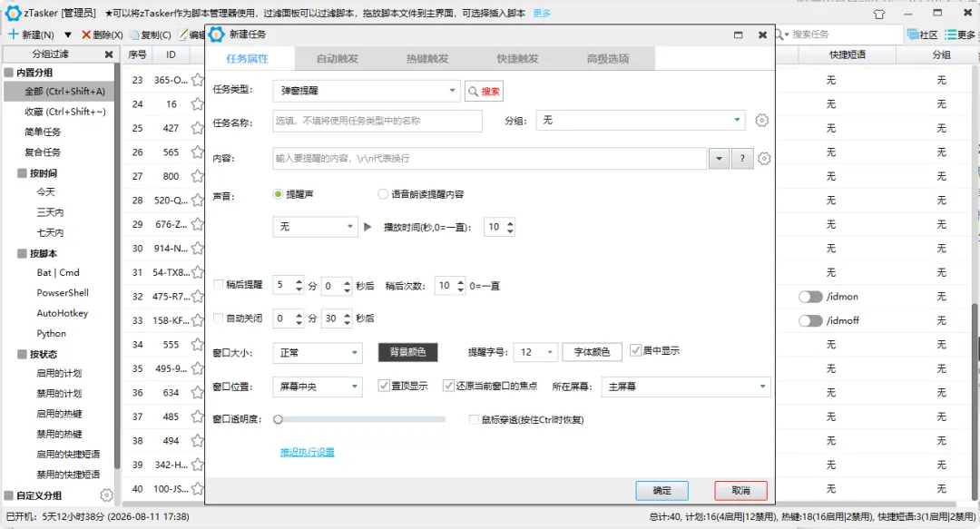This screenshot has width=980, height=529.
Task: Open the 分组 dropdown showing 无
Action: (640, 120)
